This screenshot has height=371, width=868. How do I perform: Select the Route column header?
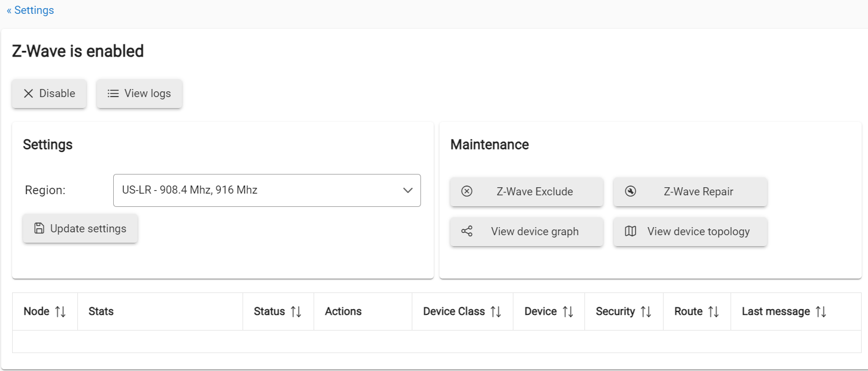point(696,311)
